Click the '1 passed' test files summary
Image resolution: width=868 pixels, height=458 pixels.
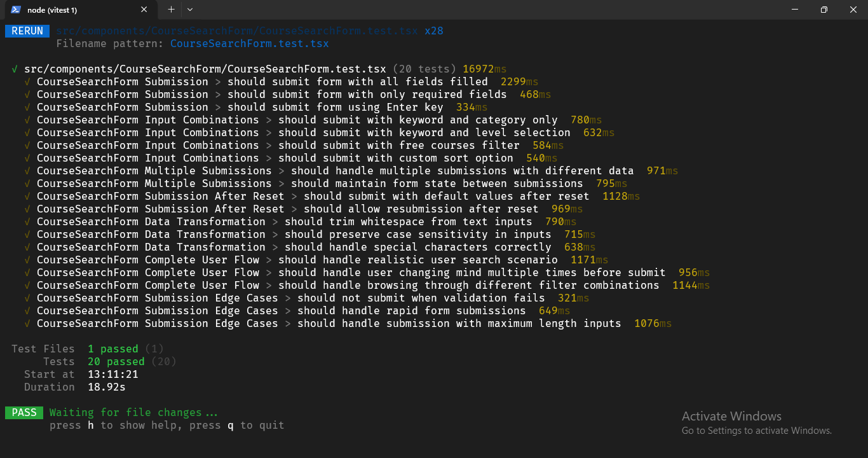(x=112, y=349)
